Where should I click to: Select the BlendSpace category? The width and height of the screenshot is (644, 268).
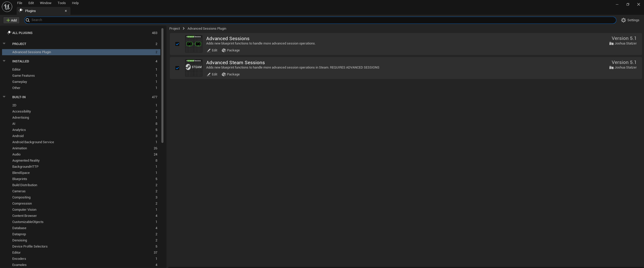(81, 173)
